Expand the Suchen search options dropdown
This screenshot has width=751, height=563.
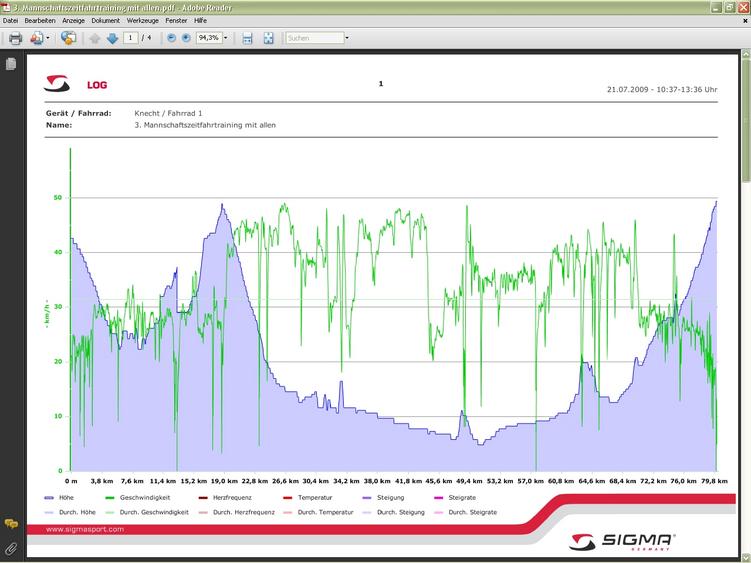click(x=346, y=38)
